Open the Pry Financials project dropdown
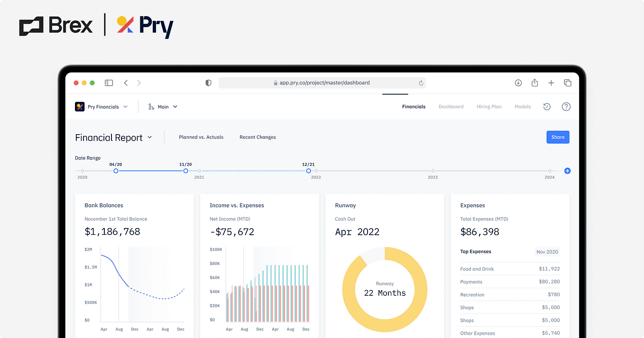 coord(125,107)
